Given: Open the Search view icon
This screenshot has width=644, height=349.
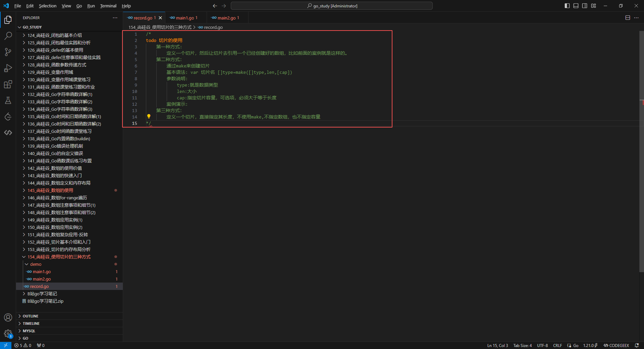Looking at the screenshot, I should (8, 36).
